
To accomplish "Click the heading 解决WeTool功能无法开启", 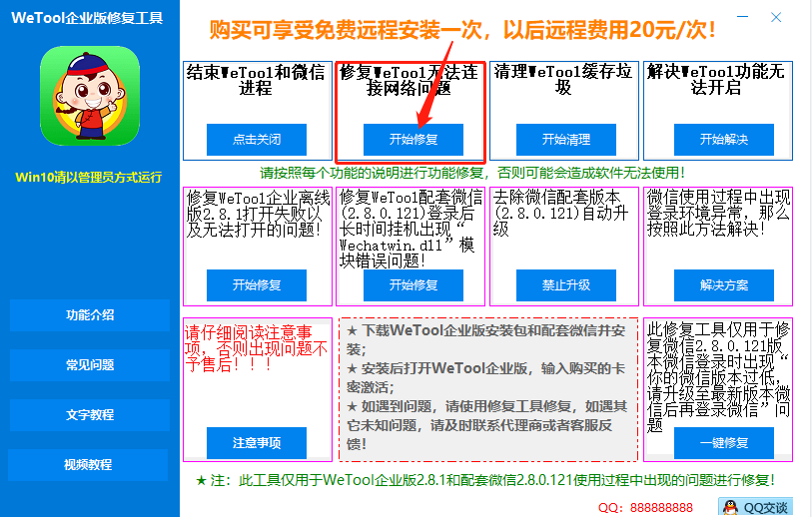I will click(716, 79).
